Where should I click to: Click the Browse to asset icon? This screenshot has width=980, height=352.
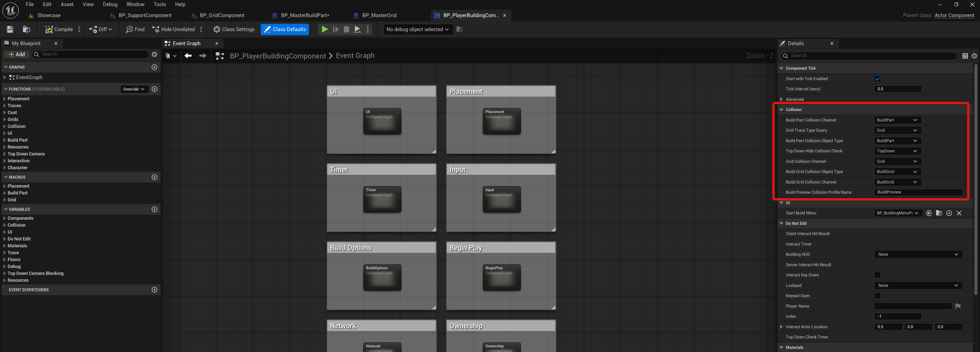click(27, 29)
